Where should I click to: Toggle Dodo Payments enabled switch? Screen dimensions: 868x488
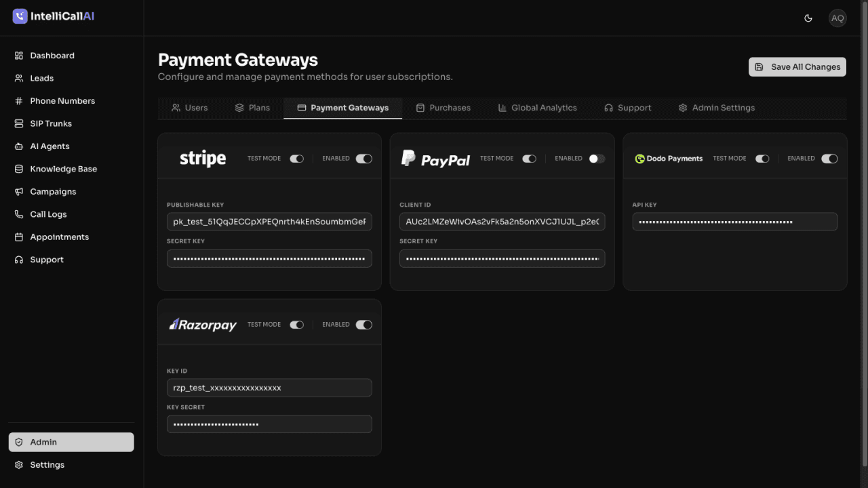829,159
